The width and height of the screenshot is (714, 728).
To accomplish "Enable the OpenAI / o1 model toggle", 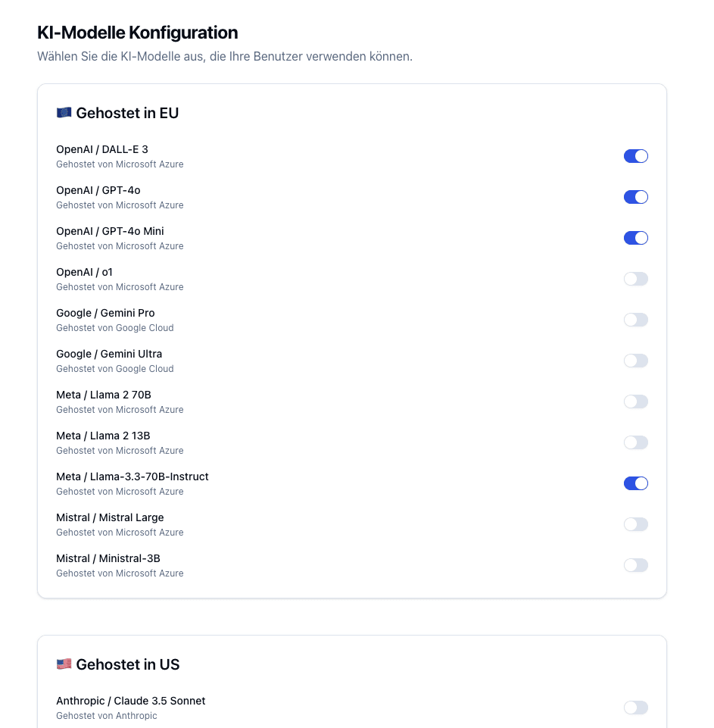I will tap(635, 279).
